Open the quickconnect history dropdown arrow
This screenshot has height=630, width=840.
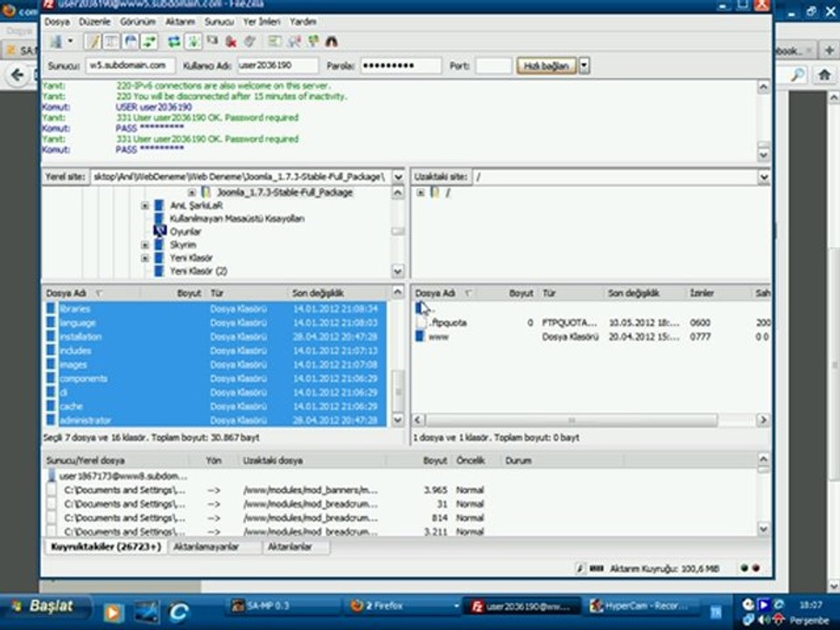[584, 66]
